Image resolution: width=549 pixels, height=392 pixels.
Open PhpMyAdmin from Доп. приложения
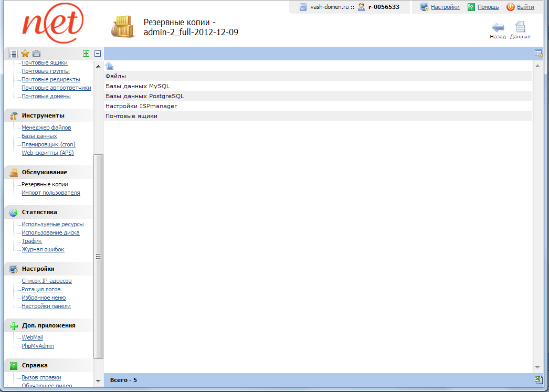pos(37,346)
